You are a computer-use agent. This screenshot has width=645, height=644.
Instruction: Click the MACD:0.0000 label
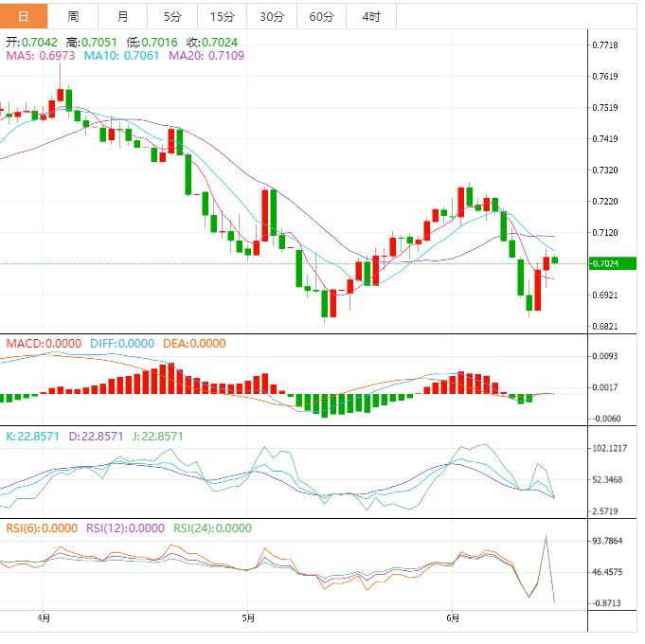45,344
